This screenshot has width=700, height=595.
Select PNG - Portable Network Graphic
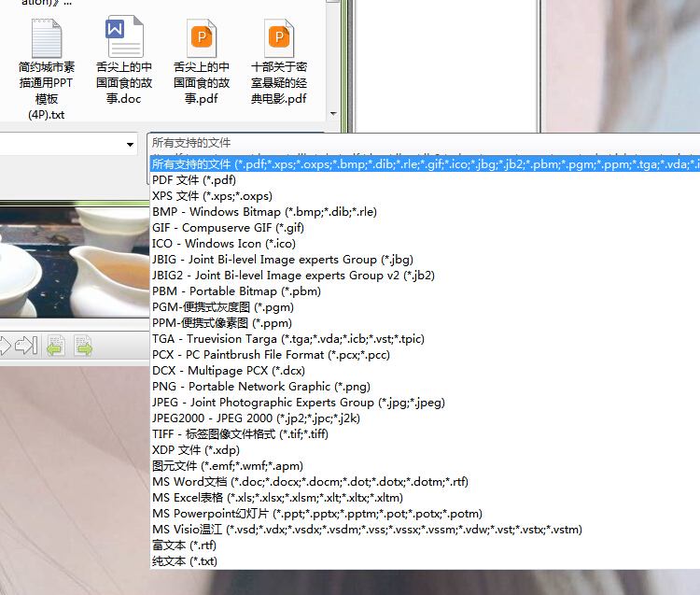(x=425, y=387)
